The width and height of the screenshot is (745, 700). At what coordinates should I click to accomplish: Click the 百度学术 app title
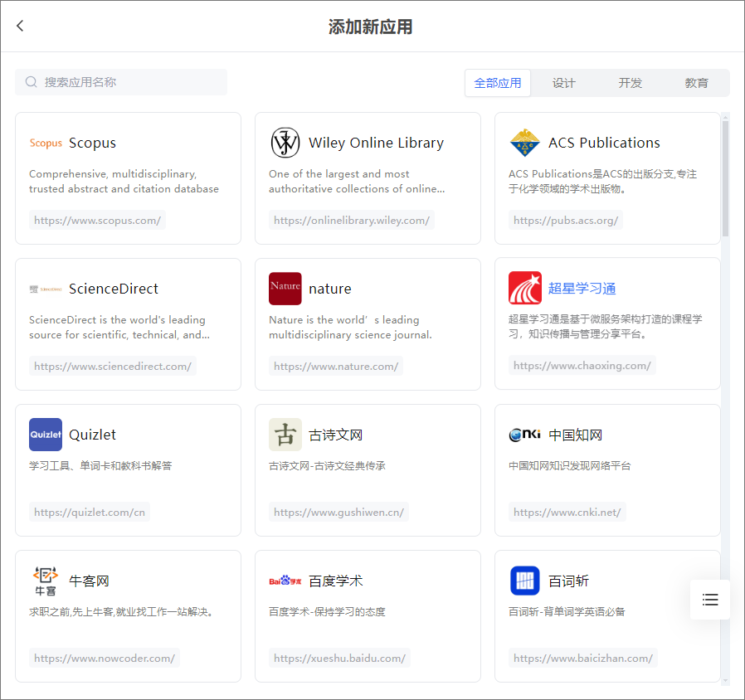pos(335,581)
